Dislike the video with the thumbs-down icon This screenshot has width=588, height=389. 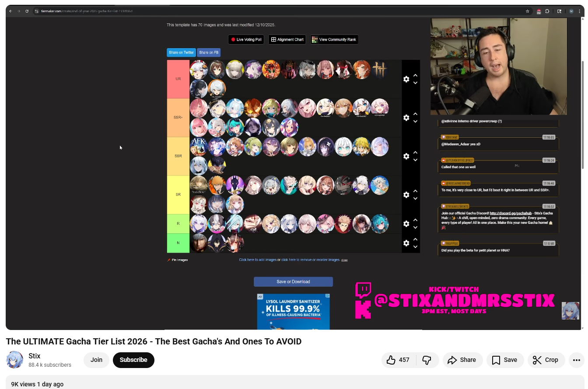click(427, 360)
